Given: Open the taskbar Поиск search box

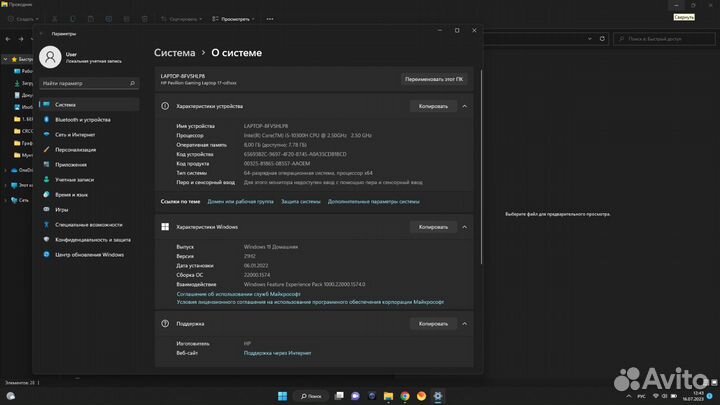Looking at the screenshot, I should pyautogui.click(x=311, y=396).
